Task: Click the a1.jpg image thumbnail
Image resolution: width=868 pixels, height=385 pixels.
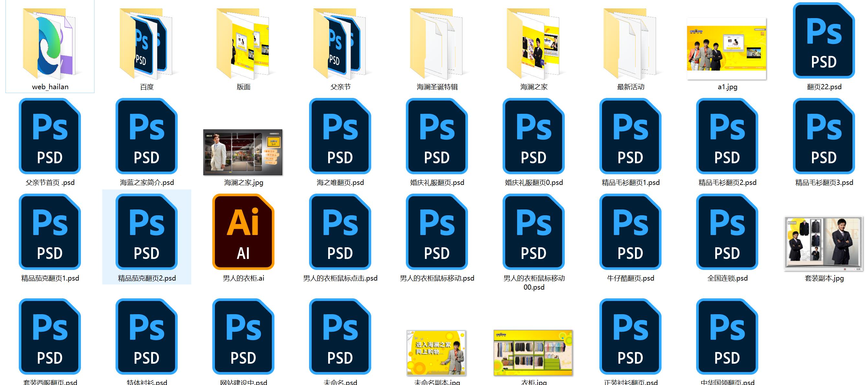Action: [727, 49]
